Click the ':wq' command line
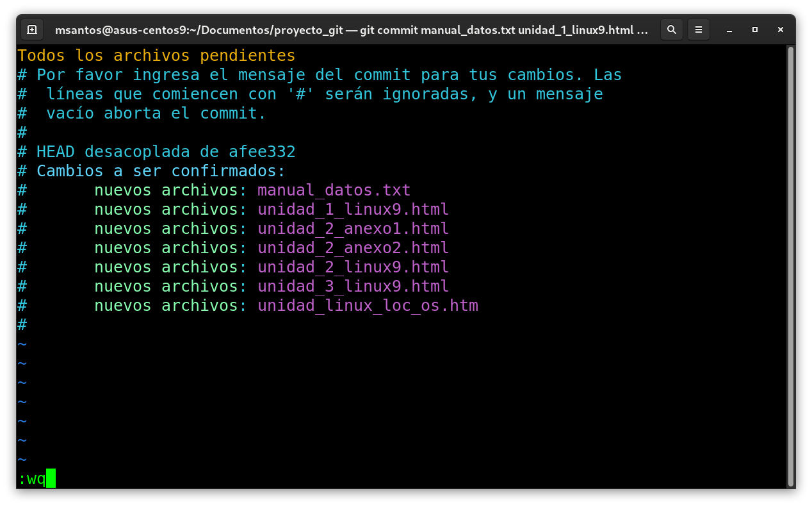Screen dimensions: 812x507 (32, 479)
